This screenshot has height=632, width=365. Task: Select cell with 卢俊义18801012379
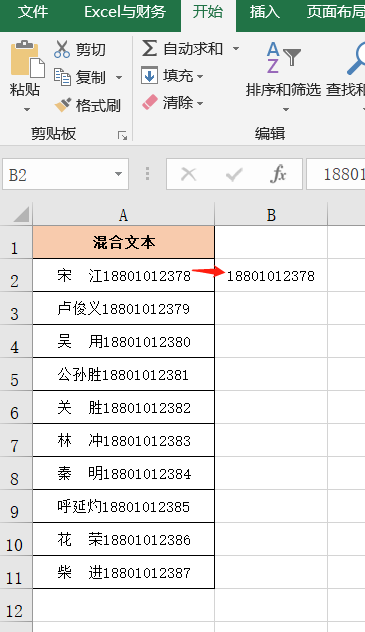pos(123,308)
